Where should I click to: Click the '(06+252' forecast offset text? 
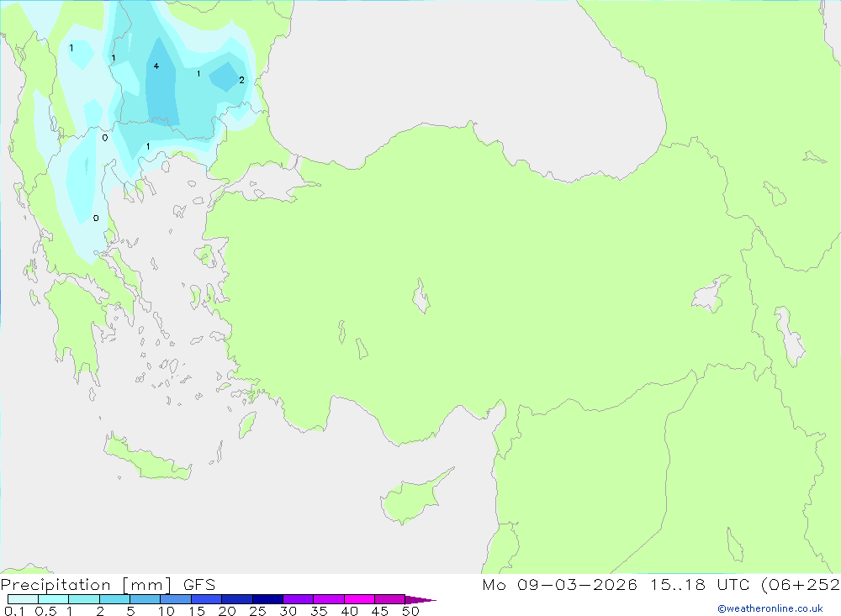click(x=801, y=584)
